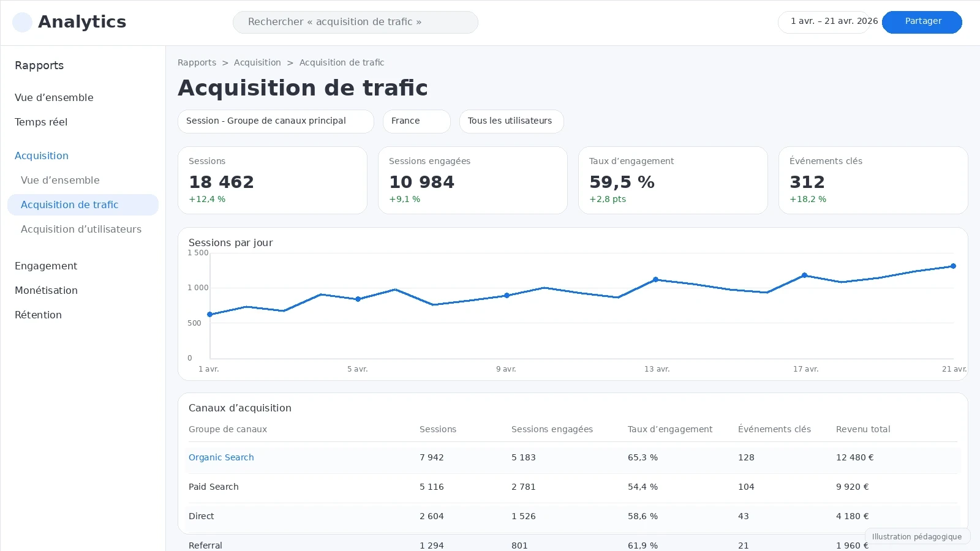Screen dimensions: 980x551
Task: Sort table by Taux d’engagement header
Action: 670,429
